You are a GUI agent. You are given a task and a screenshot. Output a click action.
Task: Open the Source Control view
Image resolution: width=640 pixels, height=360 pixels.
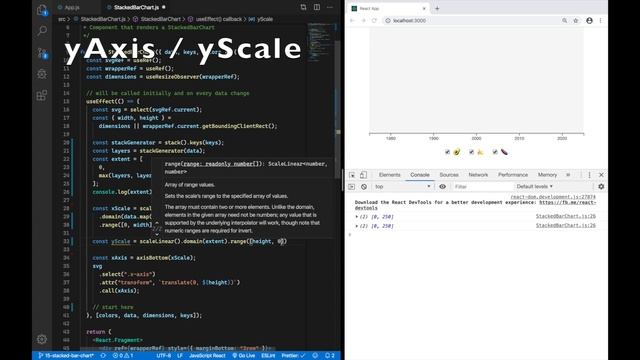42,53
